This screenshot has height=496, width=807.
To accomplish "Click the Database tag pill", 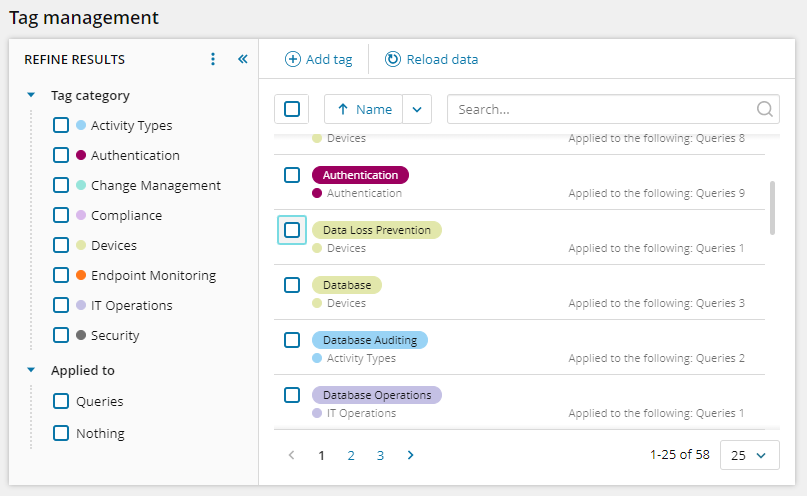I will [x=347, y=285].
